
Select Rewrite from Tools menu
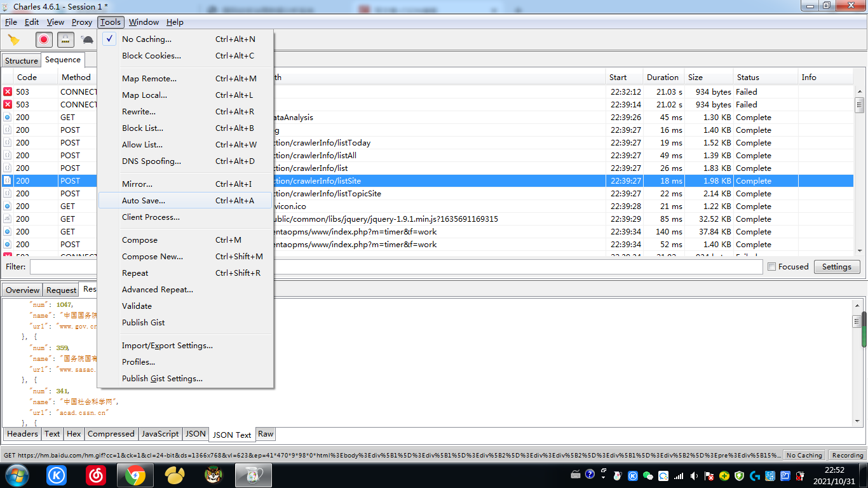pyautogui.click(x=186, y=112)
